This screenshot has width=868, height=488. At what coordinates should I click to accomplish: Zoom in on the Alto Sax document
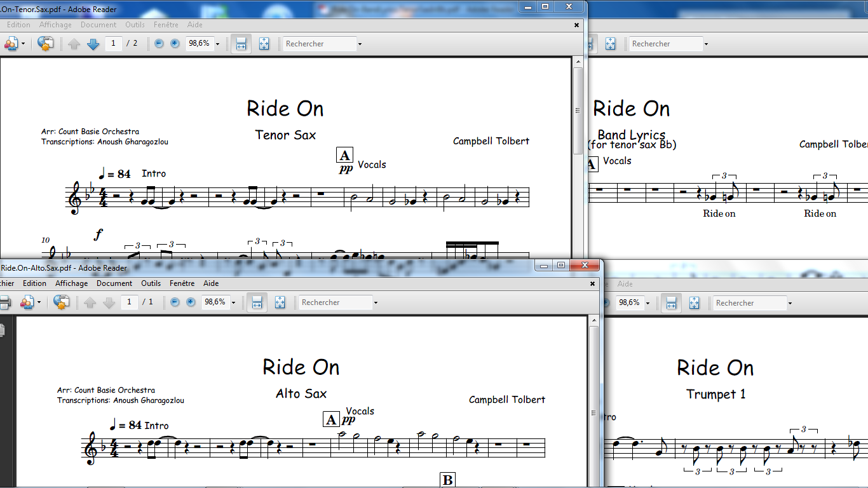pos(191,302)
